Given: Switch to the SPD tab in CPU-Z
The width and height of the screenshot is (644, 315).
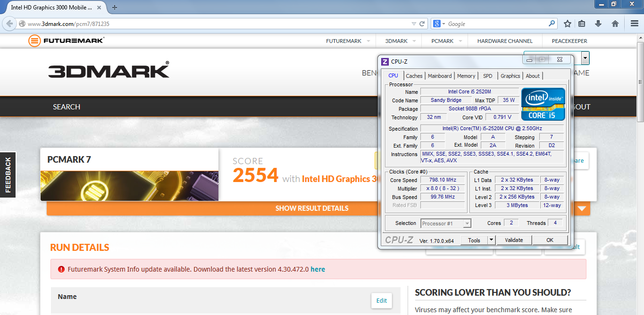Looking at the screenshot, I should point(488,76).
